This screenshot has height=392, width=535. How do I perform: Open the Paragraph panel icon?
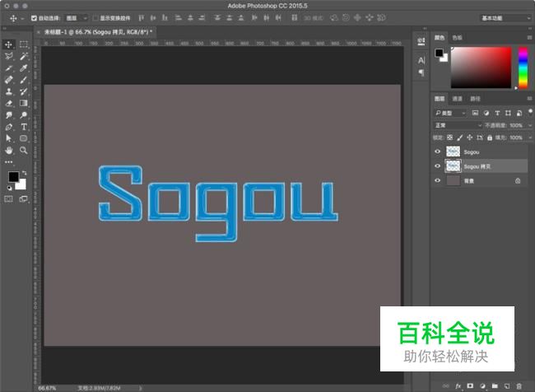coord(421,72)
